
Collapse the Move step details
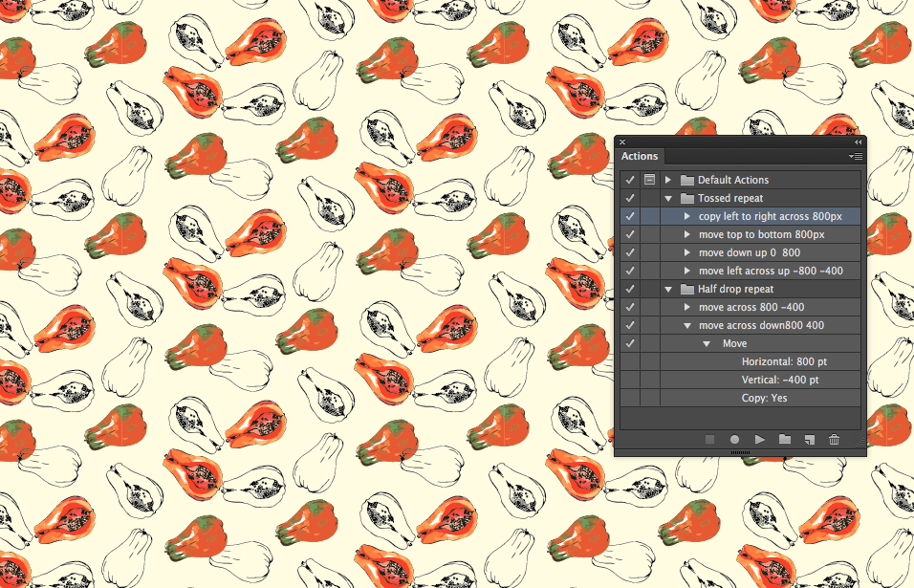click(707, 344)
